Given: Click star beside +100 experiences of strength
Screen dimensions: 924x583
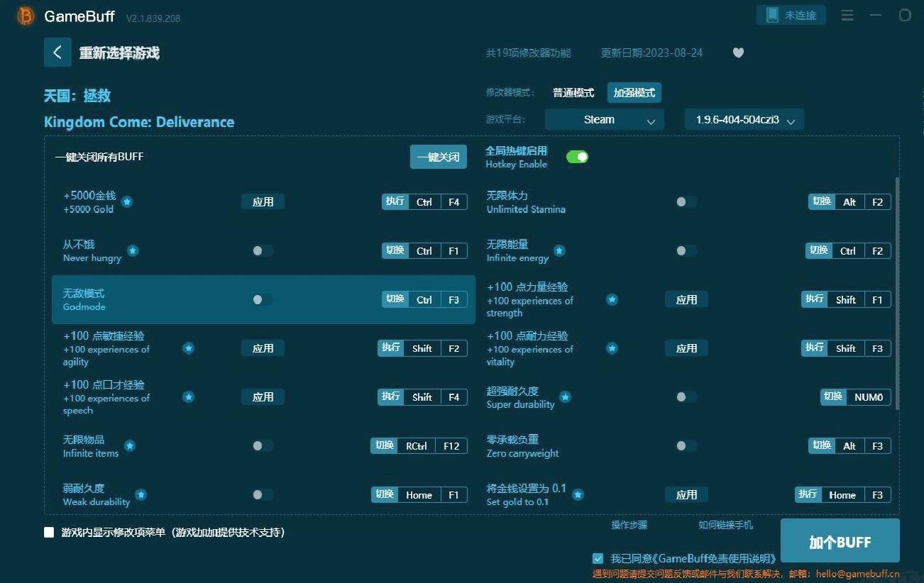Looking at the screenshot, I should tap(612, 299).
